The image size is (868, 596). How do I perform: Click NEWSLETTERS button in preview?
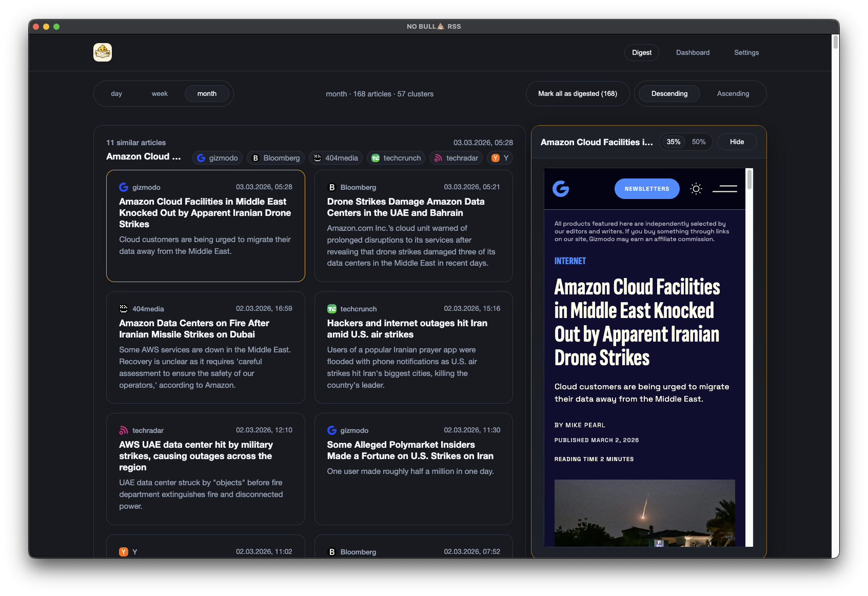pos(647,189)
